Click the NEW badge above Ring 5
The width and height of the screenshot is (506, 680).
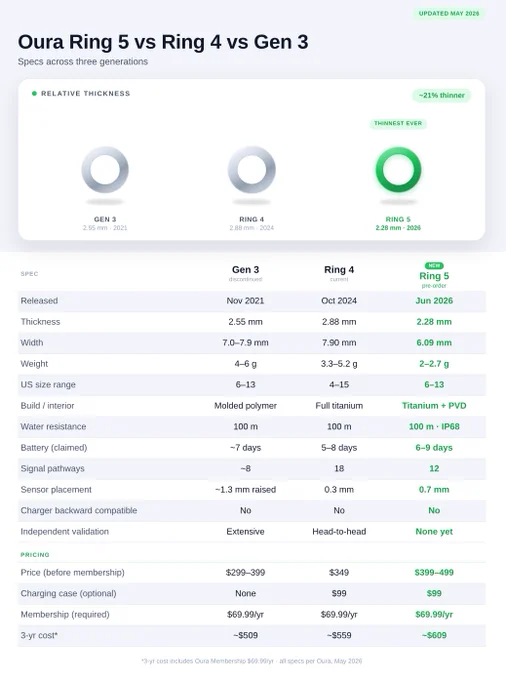[434, 265]
